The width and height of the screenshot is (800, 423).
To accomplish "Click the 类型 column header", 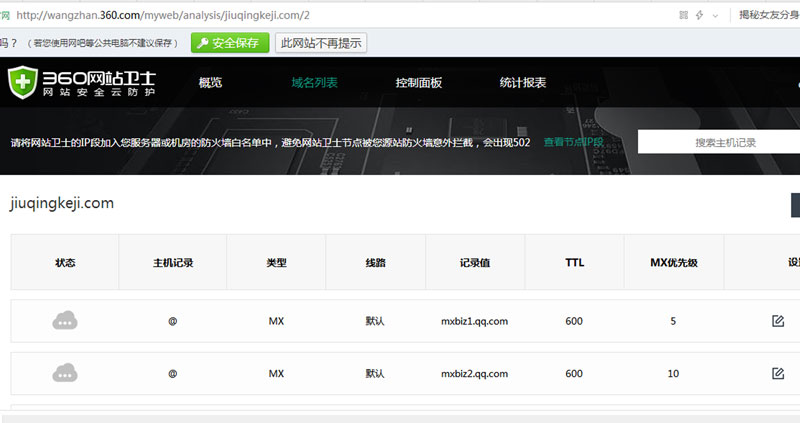I will coord(276,263).
